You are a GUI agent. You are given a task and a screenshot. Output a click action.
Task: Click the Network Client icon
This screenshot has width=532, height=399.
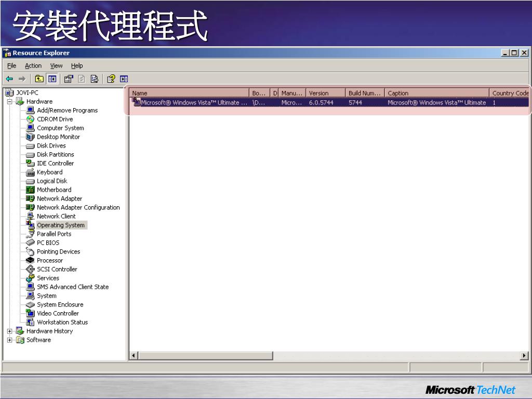[x=30, y=216]
